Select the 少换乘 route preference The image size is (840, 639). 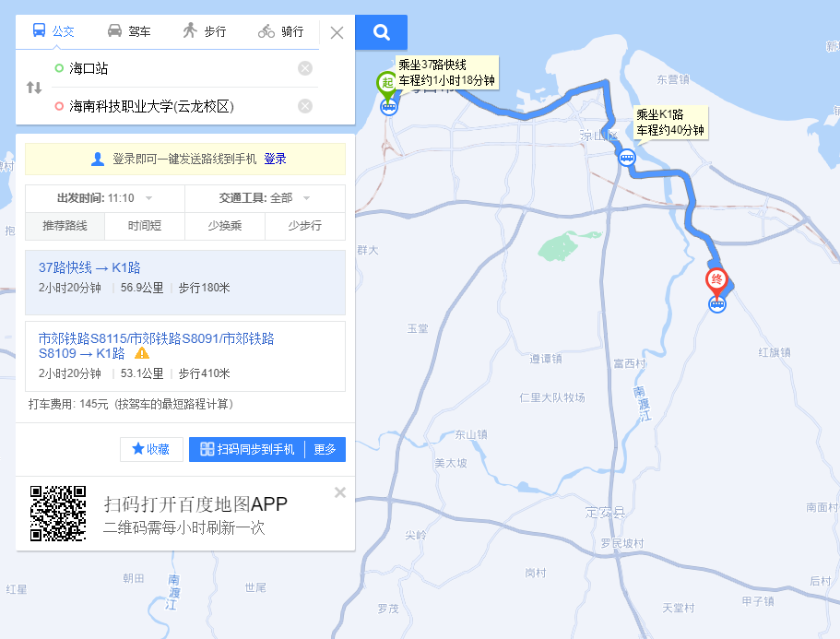tap(225, 226)
